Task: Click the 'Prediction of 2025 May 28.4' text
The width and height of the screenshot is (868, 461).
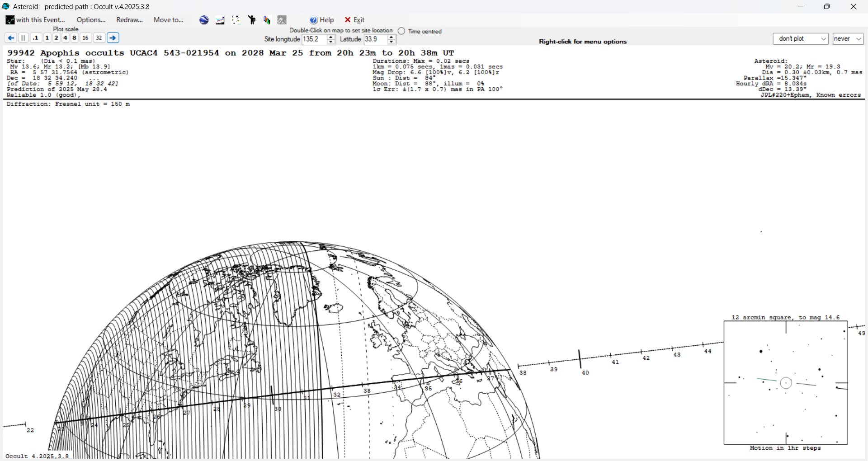Action: (x=57, y=89)
